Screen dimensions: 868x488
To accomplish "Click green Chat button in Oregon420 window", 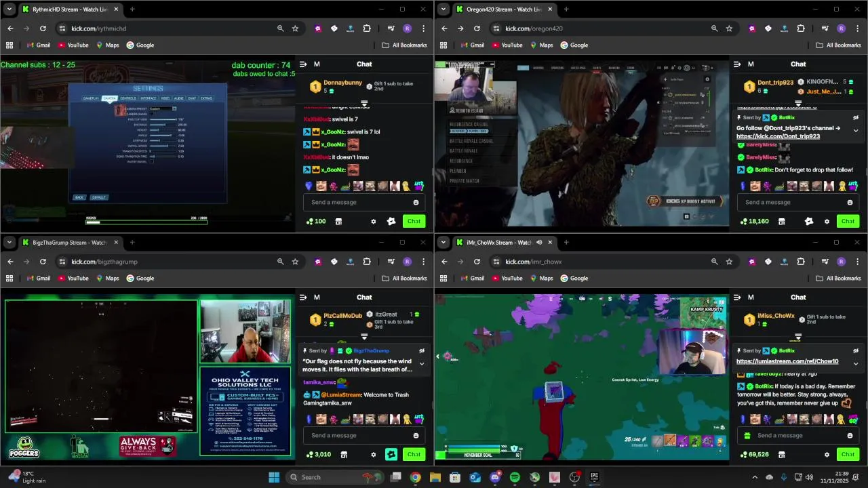I will point(848,222).
